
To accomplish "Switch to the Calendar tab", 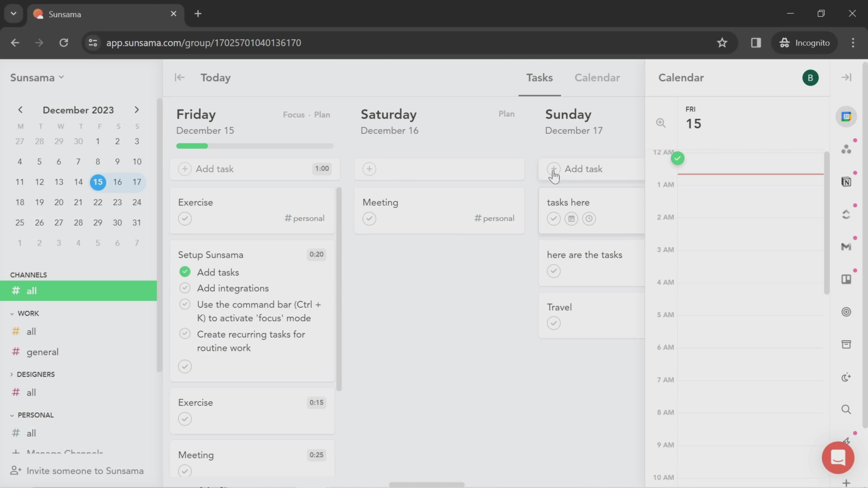I will [597, 78].
